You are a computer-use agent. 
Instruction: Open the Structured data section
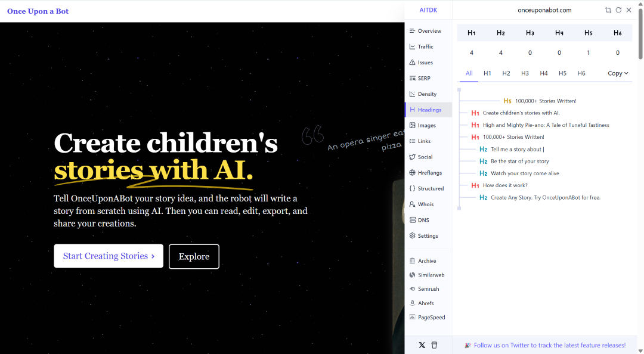[428, 188]
